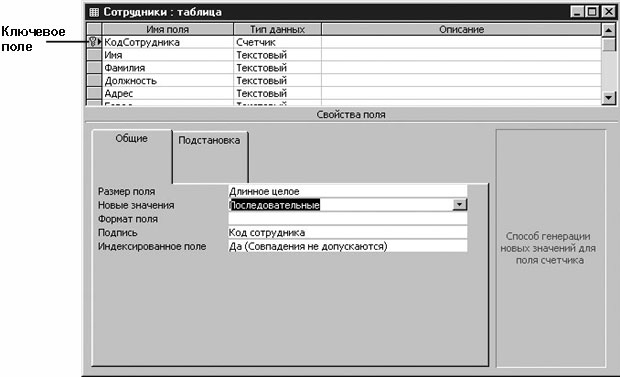Click the Текстовый data type for Фамилия
The image size is (620, 377).
[x=277, y=68]
